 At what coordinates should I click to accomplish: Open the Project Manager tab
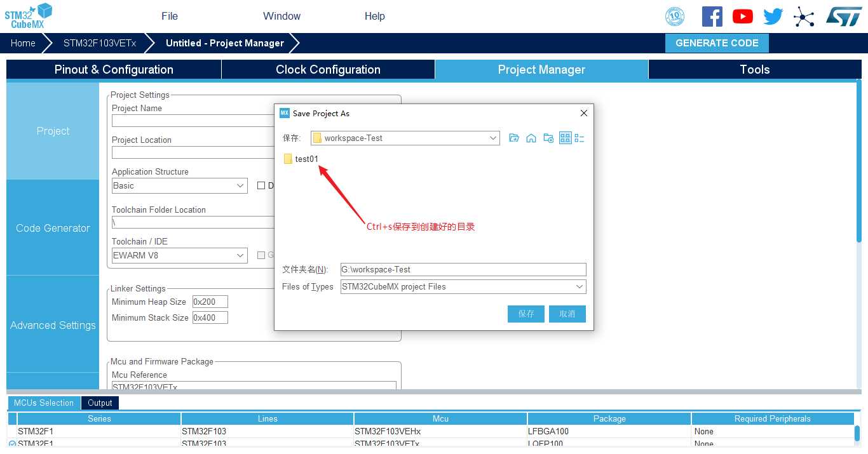[541, 70]
